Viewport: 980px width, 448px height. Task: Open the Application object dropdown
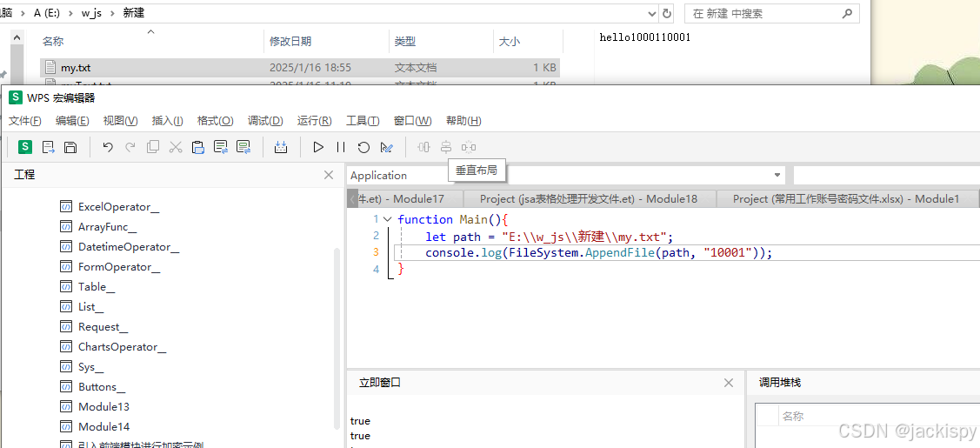777,176
